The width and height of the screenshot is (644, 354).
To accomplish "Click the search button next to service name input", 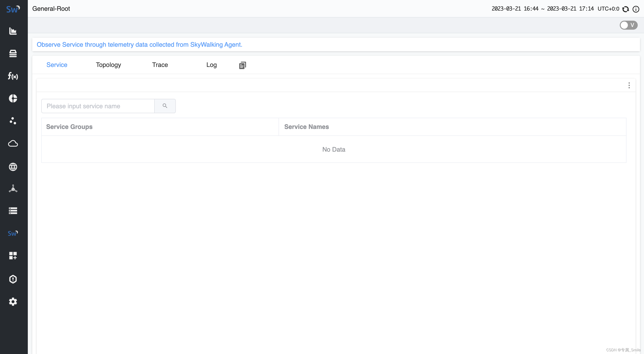I will point(165,106).
